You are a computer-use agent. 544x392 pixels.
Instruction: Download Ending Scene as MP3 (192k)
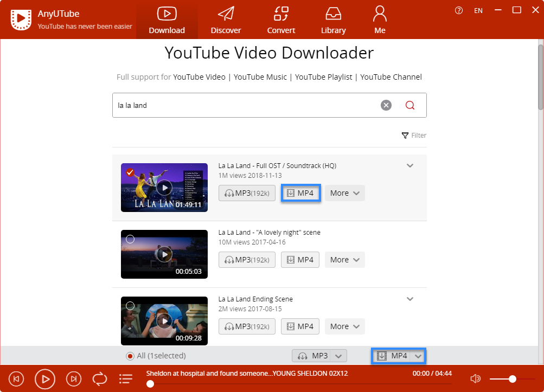click(x=247, y=326)
